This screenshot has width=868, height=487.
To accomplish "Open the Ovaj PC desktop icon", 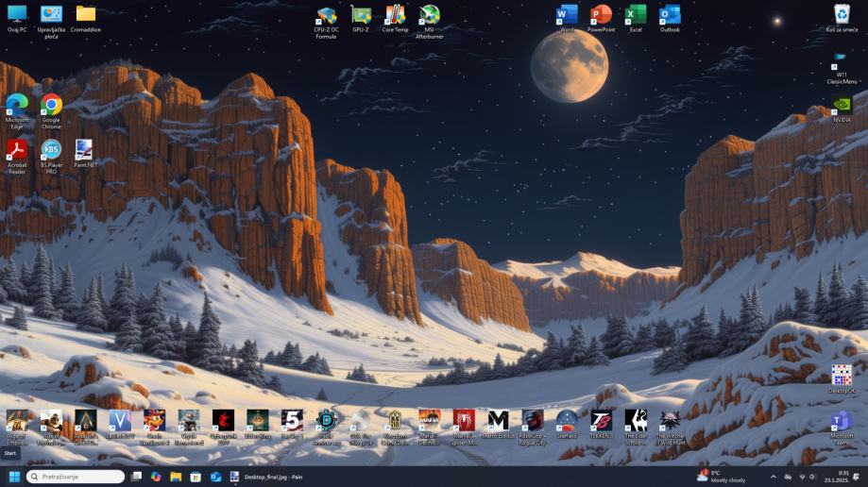I will [x=17, y=19].
